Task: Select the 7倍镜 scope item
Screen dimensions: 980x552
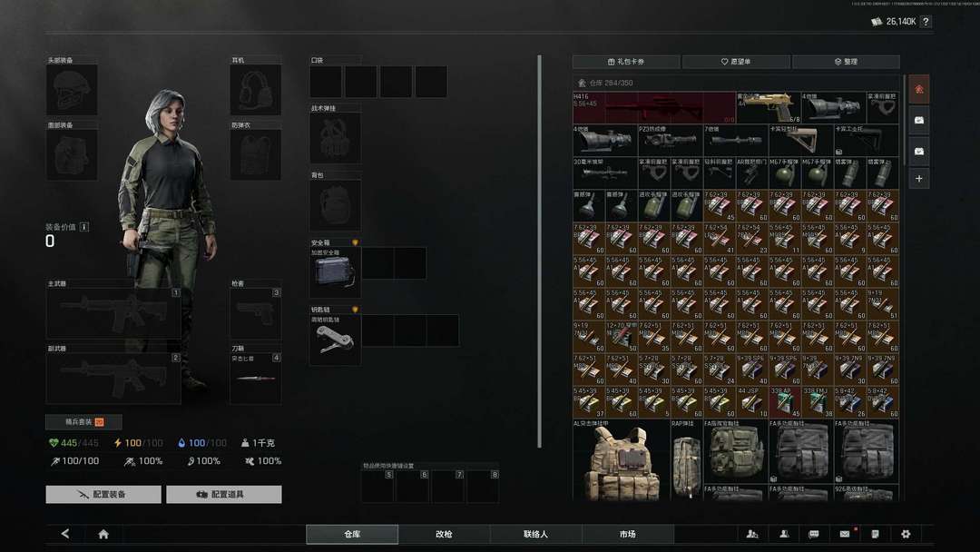Action: pyautogui.click(x=736, y=140)
